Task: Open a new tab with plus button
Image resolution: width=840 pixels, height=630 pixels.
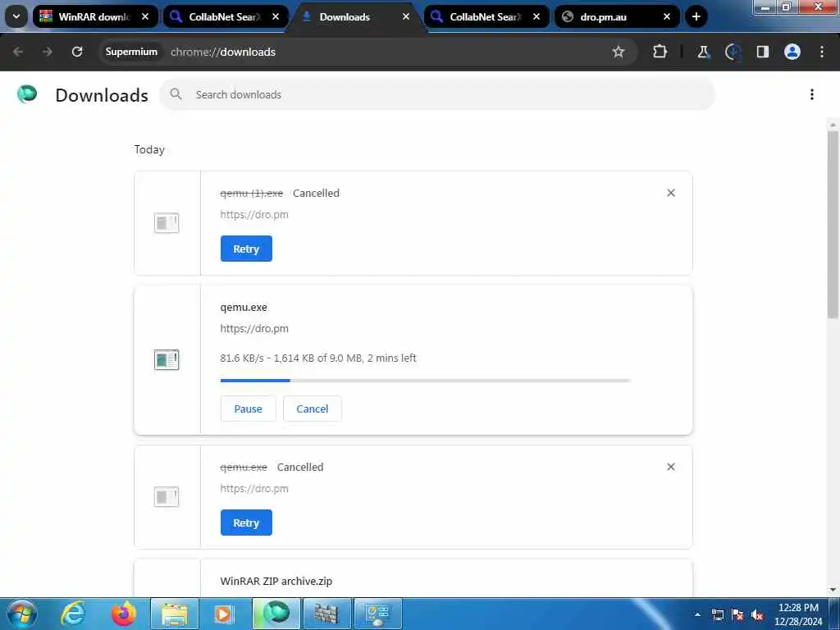Action: click(696, 16)
